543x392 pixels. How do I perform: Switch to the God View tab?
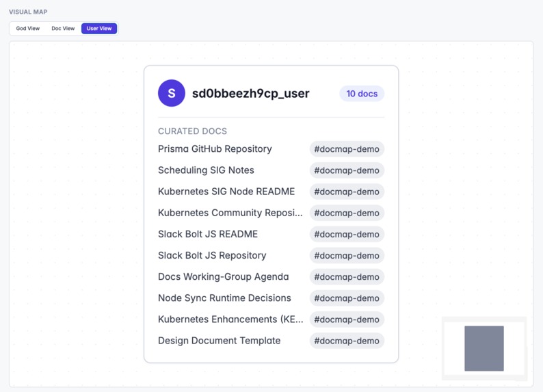[x=28, y=29]
